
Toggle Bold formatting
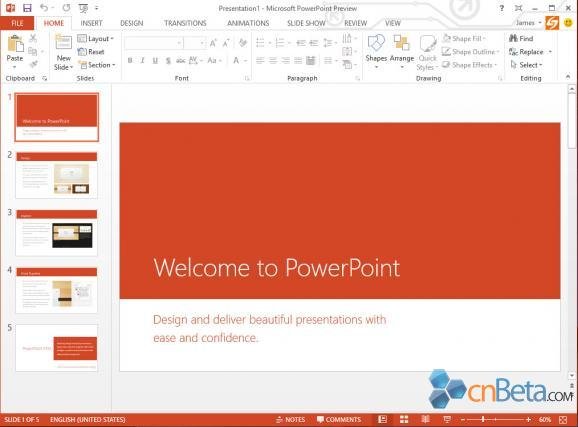(130, 60)
